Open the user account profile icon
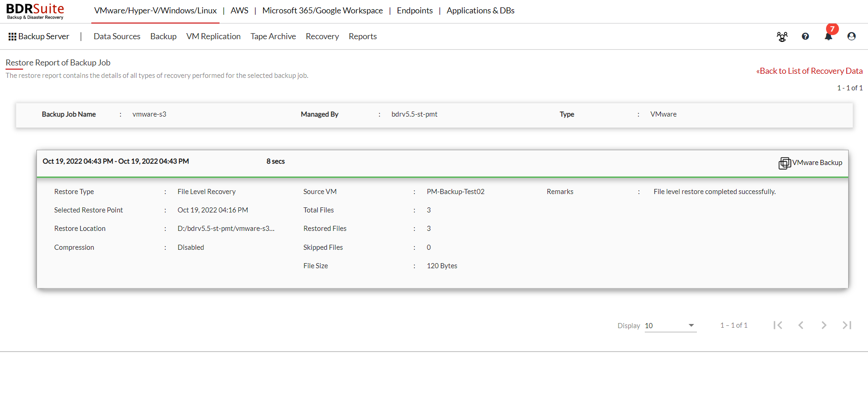868x418 pixels. [x=851, y=36]
